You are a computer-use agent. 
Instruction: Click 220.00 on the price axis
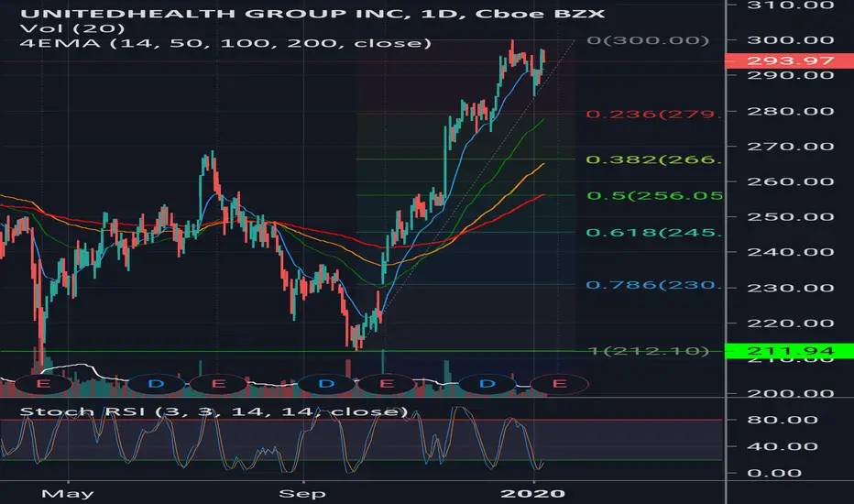pyautogui.click(x=790, y=323)
